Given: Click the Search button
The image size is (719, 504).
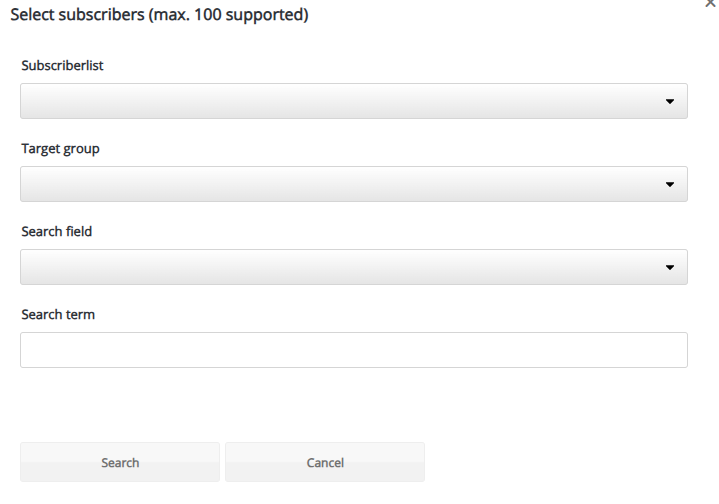Looking at the screenshot, I should point(120,462).
